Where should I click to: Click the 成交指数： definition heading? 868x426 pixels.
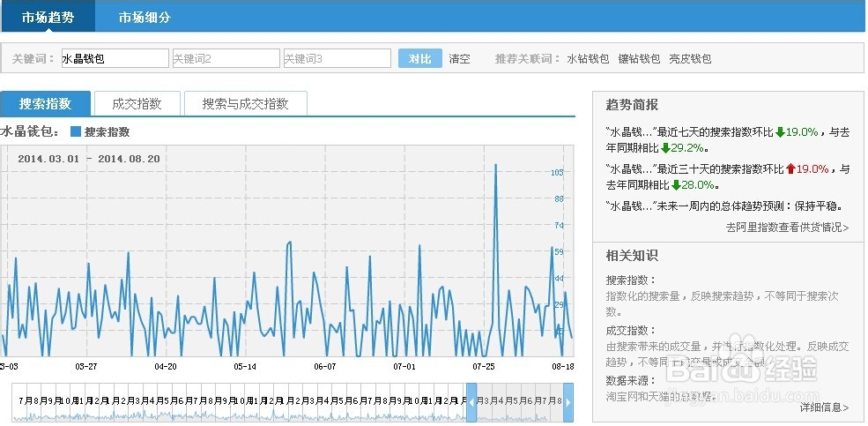631,331
